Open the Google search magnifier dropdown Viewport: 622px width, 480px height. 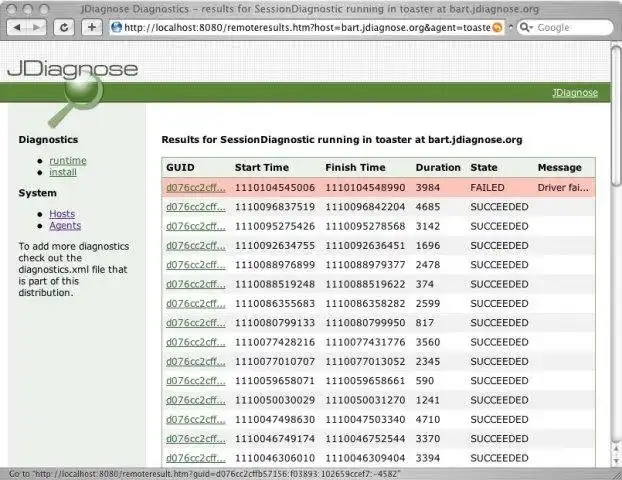(x=526, y=27)
